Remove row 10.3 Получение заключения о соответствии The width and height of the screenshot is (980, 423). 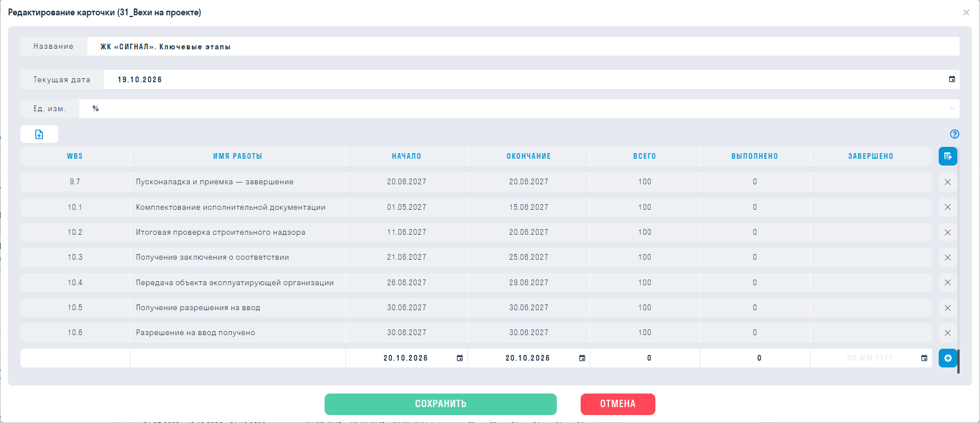(948, 257)
